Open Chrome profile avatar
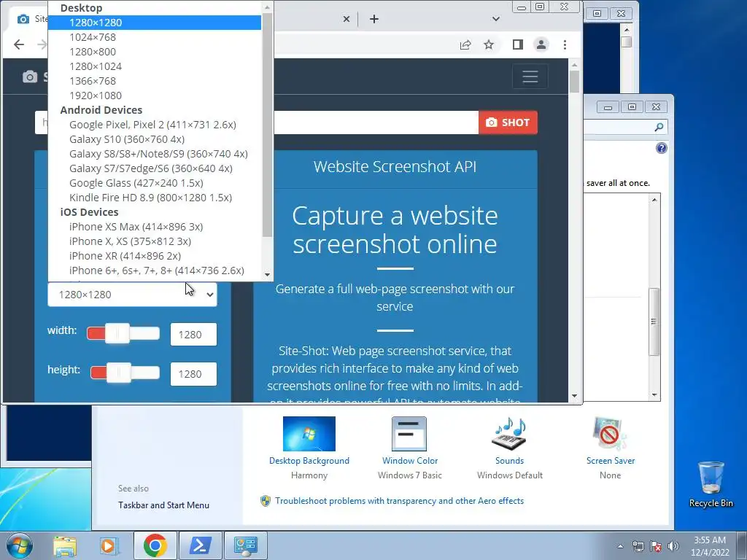Screen dimensions: 747x560 pos(541,44)
